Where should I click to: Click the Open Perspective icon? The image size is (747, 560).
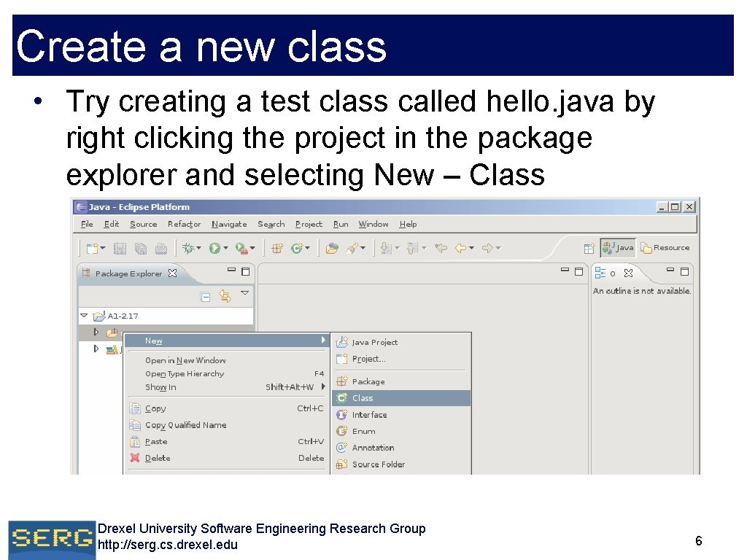pos(589,248)
